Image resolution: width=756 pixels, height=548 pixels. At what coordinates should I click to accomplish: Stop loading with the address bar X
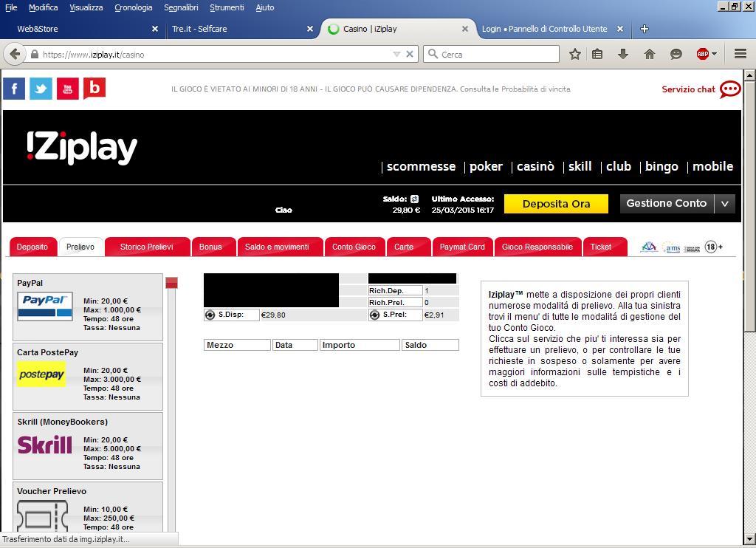point(409,54)
